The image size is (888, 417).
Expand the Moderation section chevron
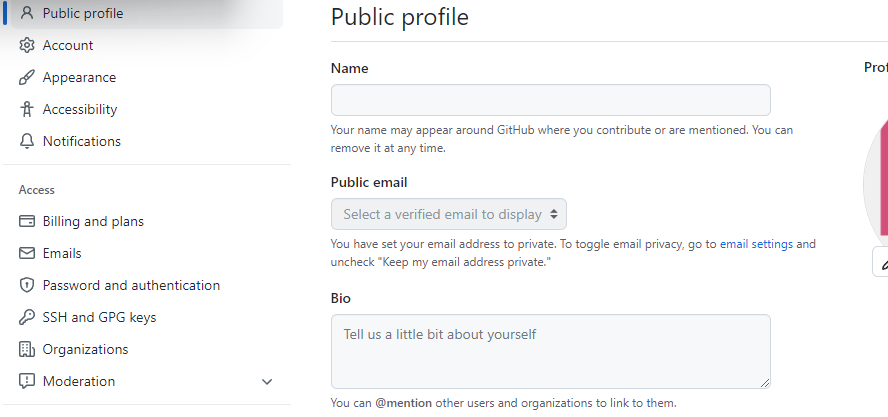tap(267, 381)
